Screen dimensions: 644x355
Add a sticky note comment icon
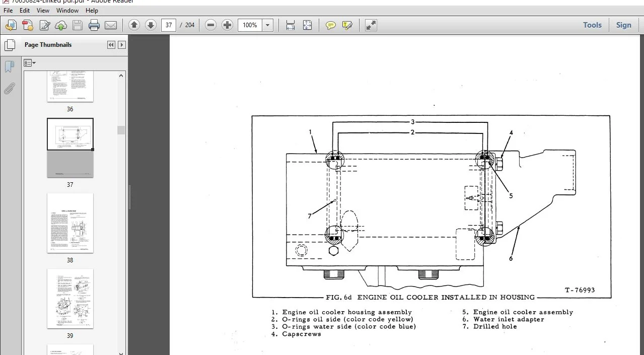331,25
